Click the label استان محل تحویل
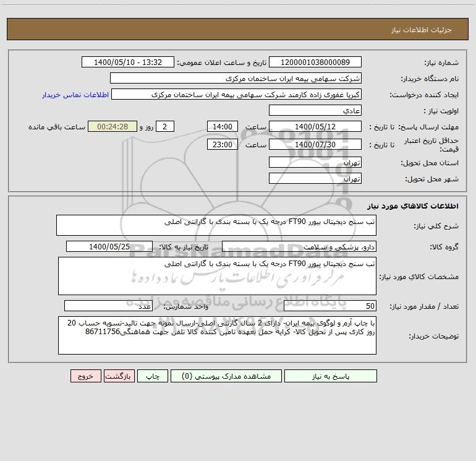476x461 pixels. 430,163
